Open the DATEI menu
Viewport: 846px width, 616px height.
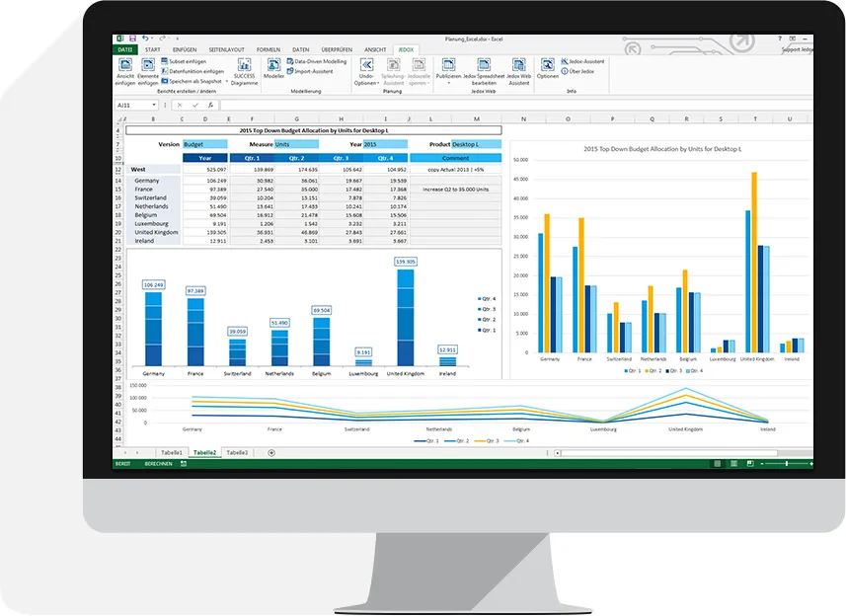point(125,49)
